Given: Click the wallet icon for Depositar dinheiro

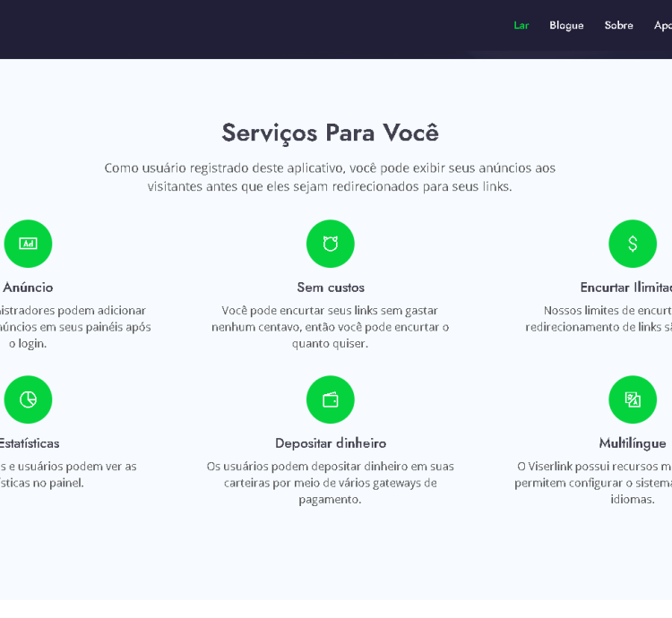Looking at the screenshot, I should [331, 399].
